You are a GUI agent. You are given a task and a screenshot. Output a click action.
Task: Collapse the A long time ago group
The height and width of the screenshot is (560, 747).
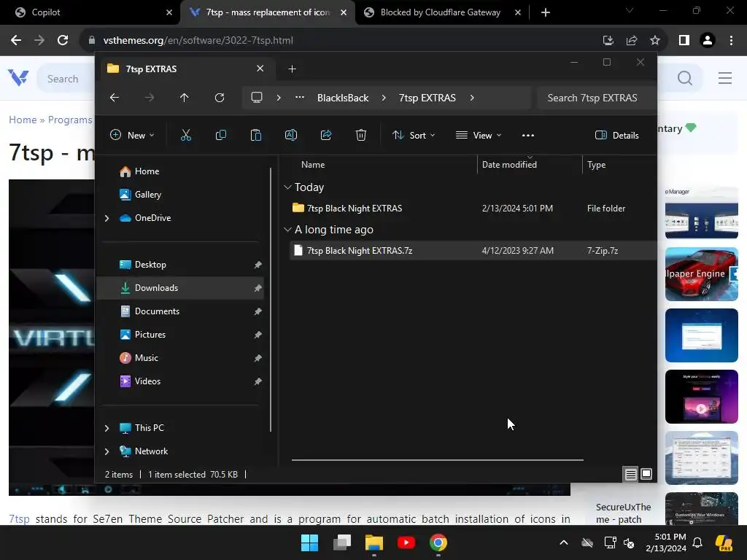[x=287, y=230]
